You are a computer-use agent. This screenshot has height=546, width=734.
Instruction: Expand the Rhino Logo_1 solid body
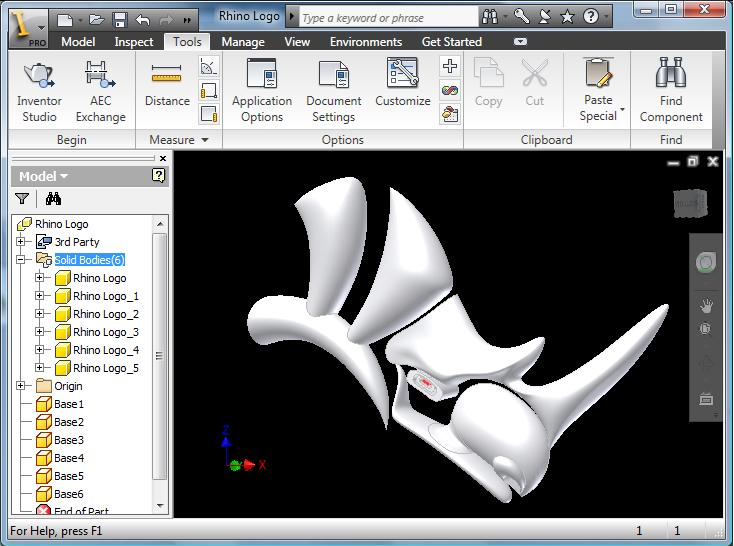coord(39,295)
